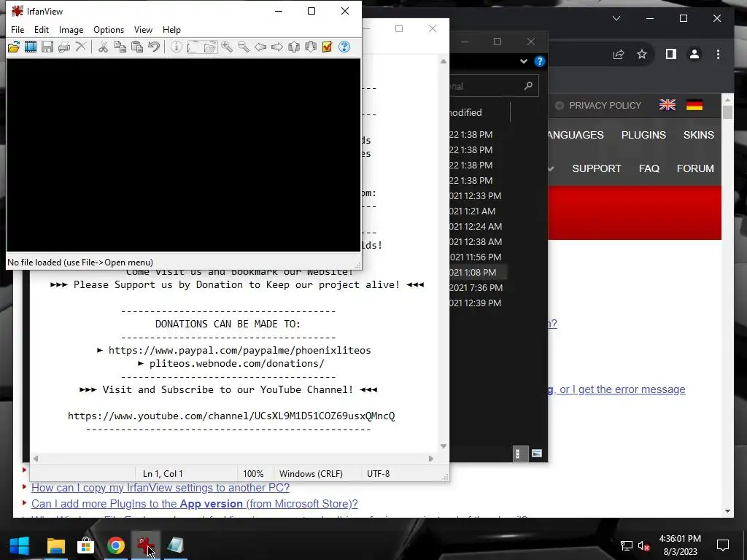Open the Slideshow filmstrip icon
The image size is (747, 560).
pos(31,47)
